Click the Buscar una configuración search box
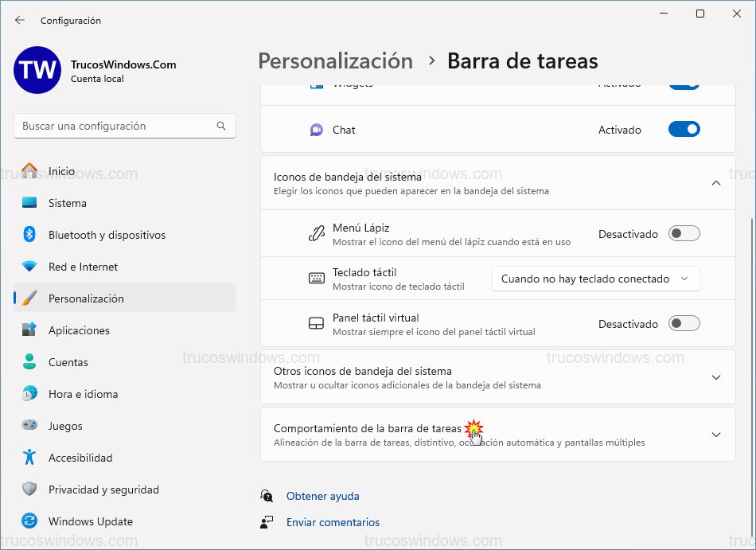756x550 pixels. click(124, 126)
